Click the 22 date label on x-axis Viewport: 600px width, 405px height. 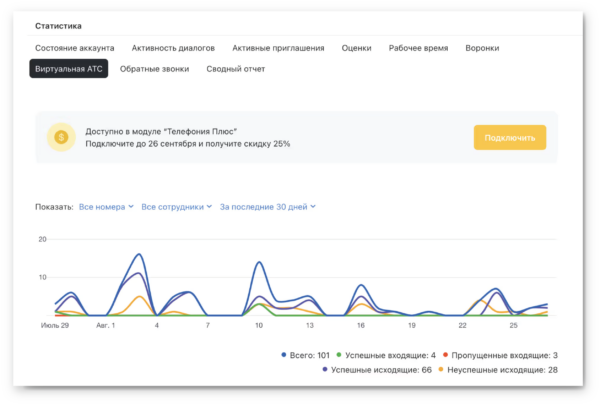tap(462, 325)
